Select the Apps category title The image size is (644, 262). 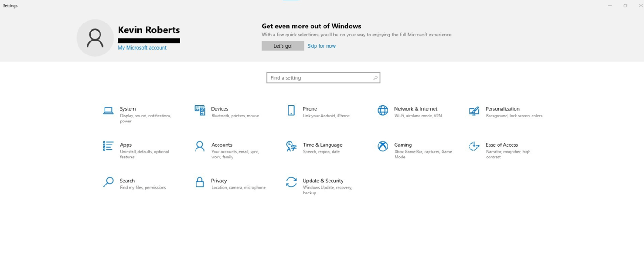tap(126, 145)
